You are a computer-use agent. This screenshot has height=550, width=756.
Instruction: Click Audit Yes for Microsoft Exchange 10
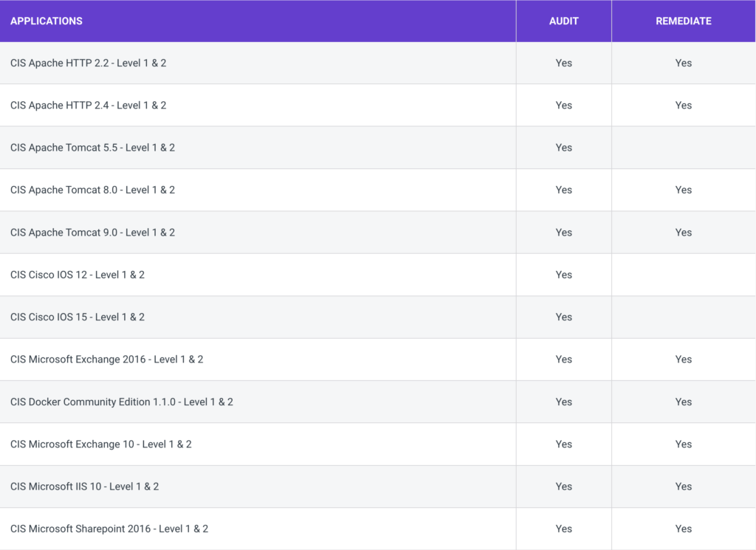[x=563, y=444]
